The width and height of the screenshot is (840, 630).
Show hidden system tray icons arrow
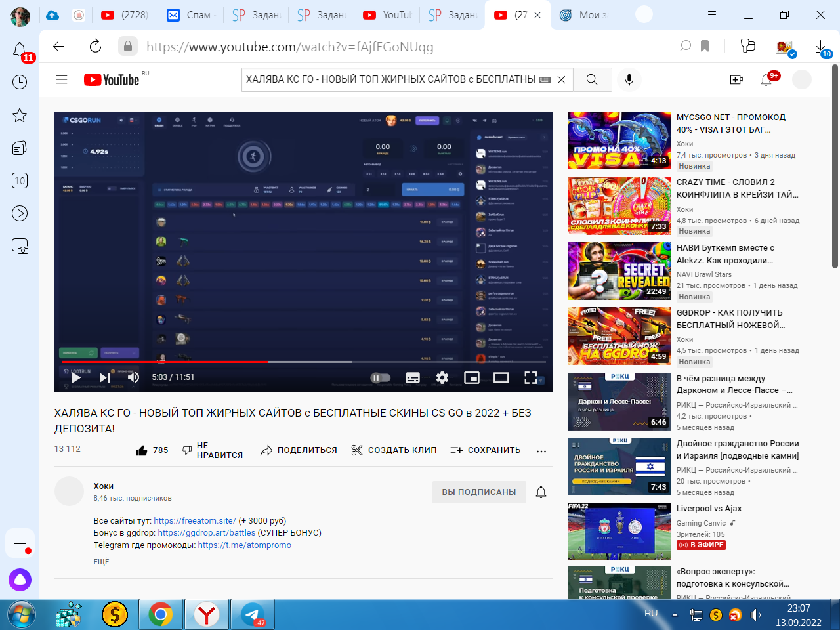[675, 615]
